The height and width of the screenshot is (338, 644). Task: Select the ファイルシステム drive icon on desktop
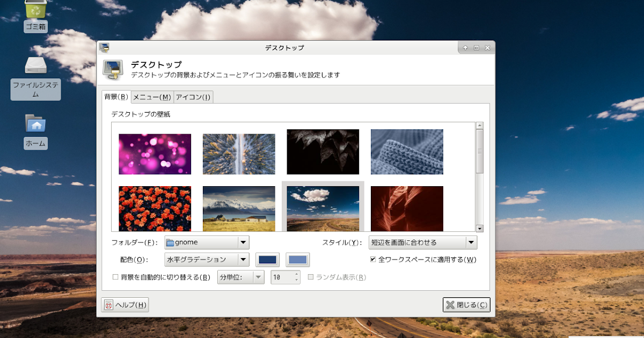pyautogui.click(x=35, y=65)
